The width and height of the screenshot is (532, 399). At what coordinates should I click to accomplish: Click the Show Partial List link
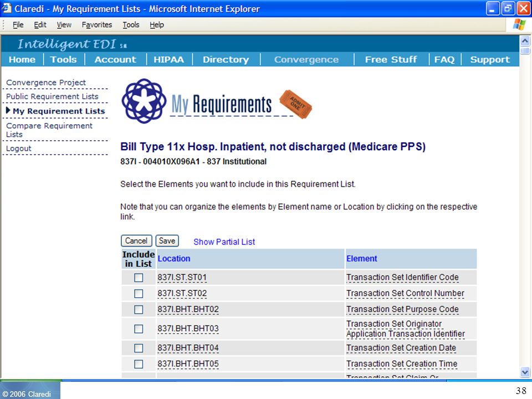[224, 242]
